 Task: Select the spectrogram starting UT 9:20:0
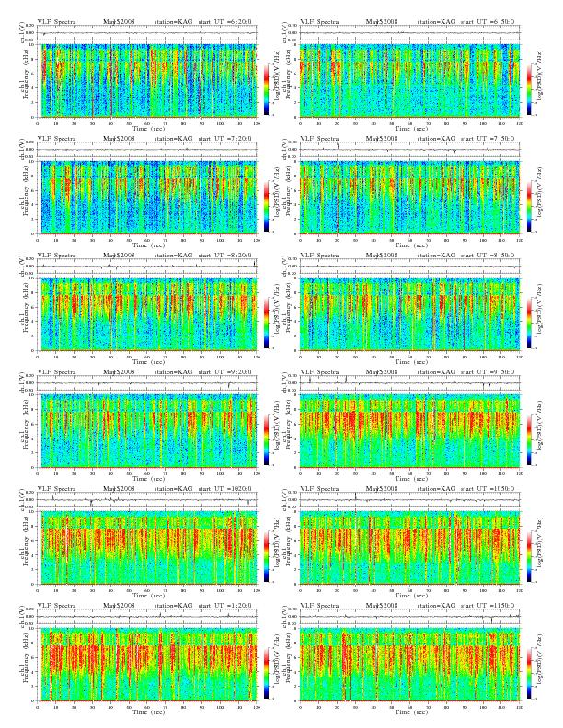coord(147,431)
